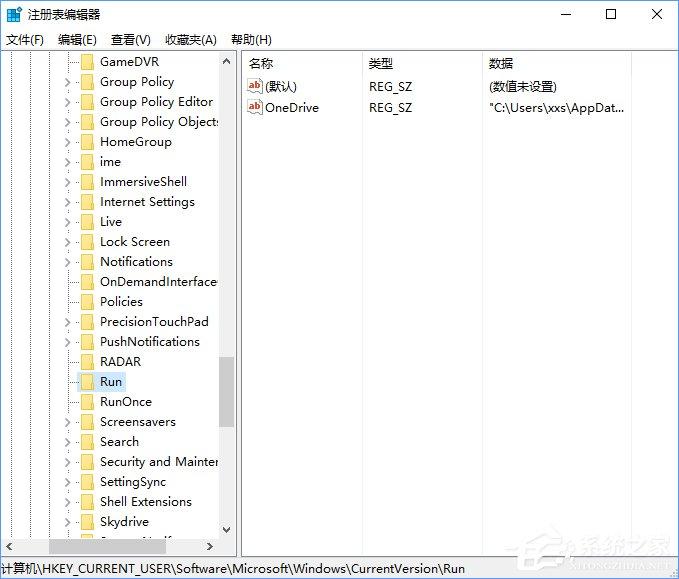This screenshot has height=579, width=679.
Task: Click the Search folder icon
Action: (x=87, y=442)
